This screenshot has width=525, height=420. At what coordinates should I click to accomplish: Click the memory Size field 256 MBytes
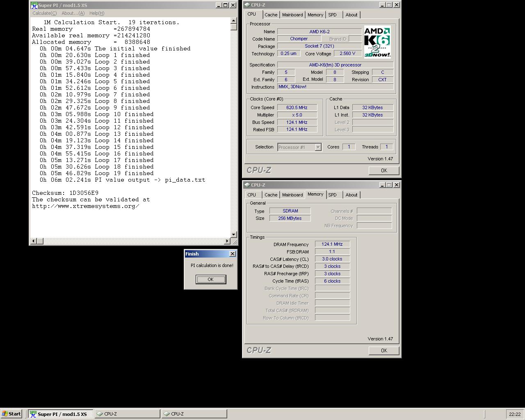click(x=290, y=218)
